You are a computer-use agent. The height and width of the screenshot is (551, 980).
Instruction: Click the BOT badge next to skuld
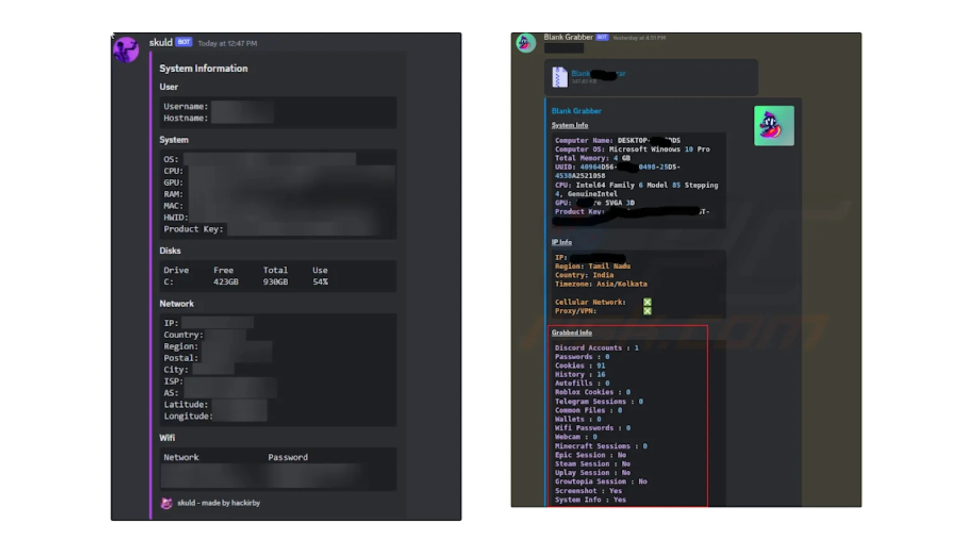(184, 42)
